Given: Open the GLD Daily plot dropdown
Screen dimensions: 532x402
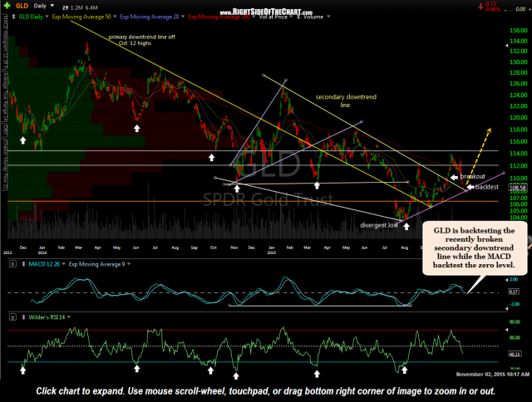Looking at the screenshot, I should click(47, 17).
